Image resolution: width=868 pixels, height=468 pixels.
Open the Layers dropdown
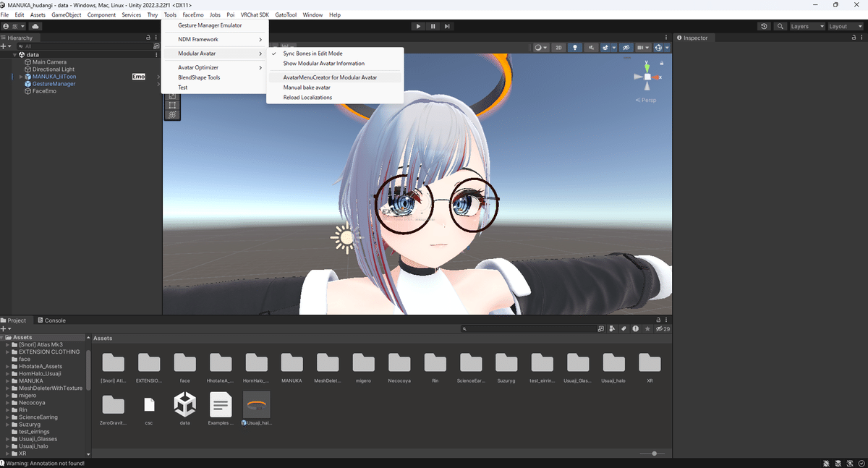(x=807, y=26)
